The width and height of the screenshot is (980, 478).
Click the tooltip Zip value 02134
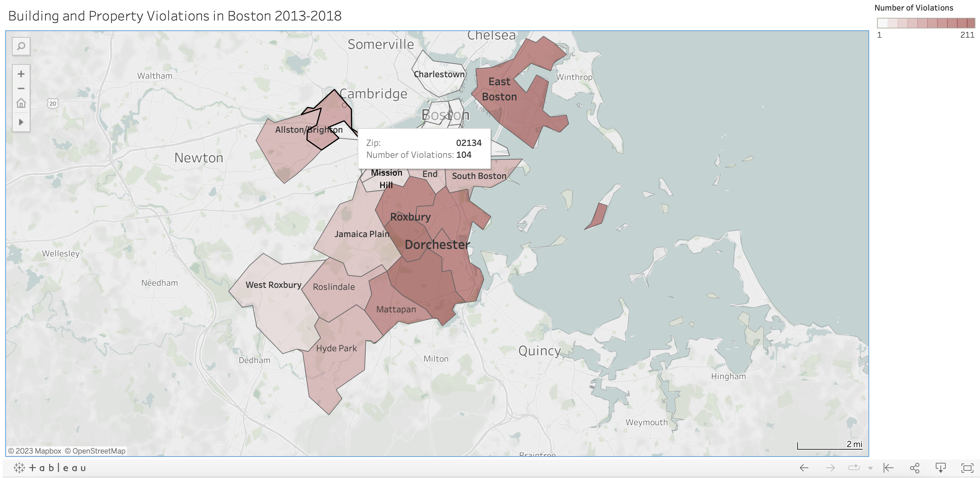tap(469, 143)
